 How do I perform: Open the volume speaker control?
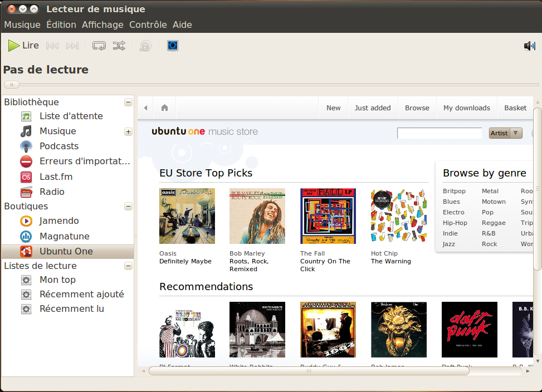(x=529, y=46)
